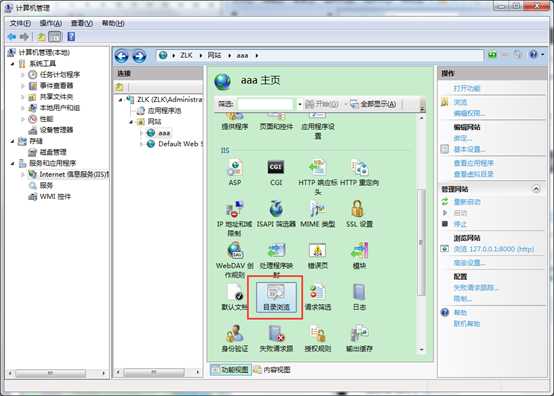The image size is (554, 396).
Task: Click IIS navigation forward arrow button
Action: [x=139, y=56]
